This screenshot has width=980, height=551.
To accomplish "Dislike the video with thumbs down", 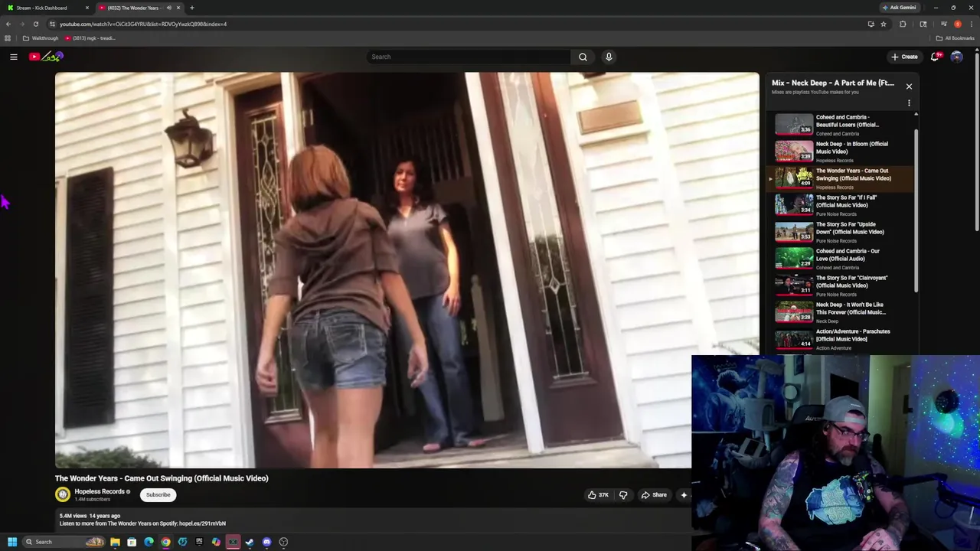I will pyautogui.click(x=623, y=495).
